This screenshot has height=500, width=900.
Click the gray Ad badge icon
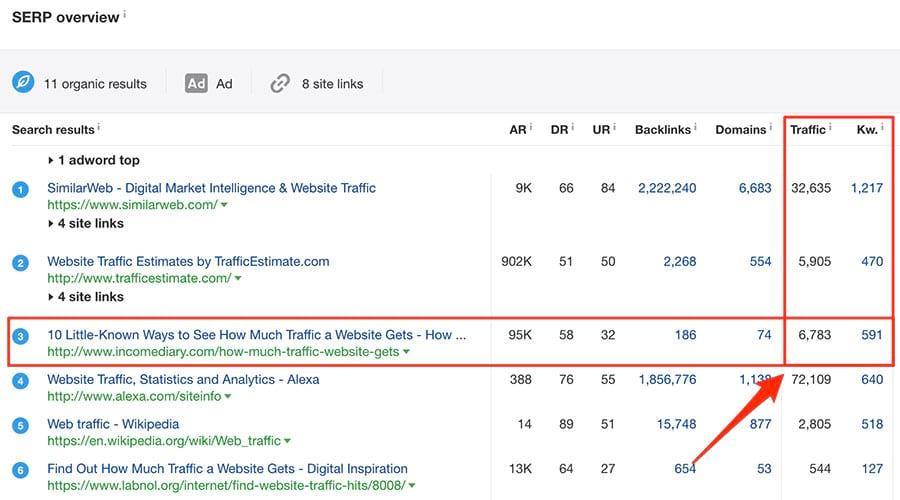tap(196, 84)
